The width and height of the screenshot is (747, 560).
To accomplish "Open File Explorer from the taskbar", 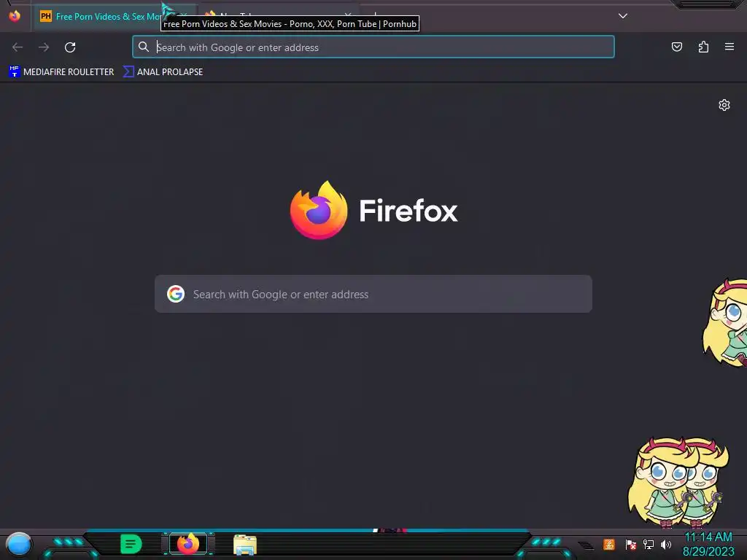I will [x=245, y=545].
